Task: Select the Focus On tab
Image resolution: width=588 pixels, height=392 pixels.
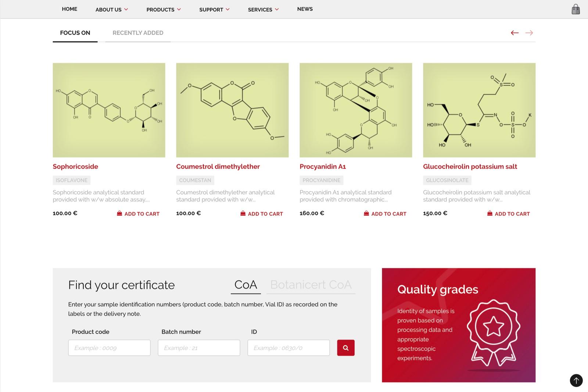Action: click(x=75, y=33)
